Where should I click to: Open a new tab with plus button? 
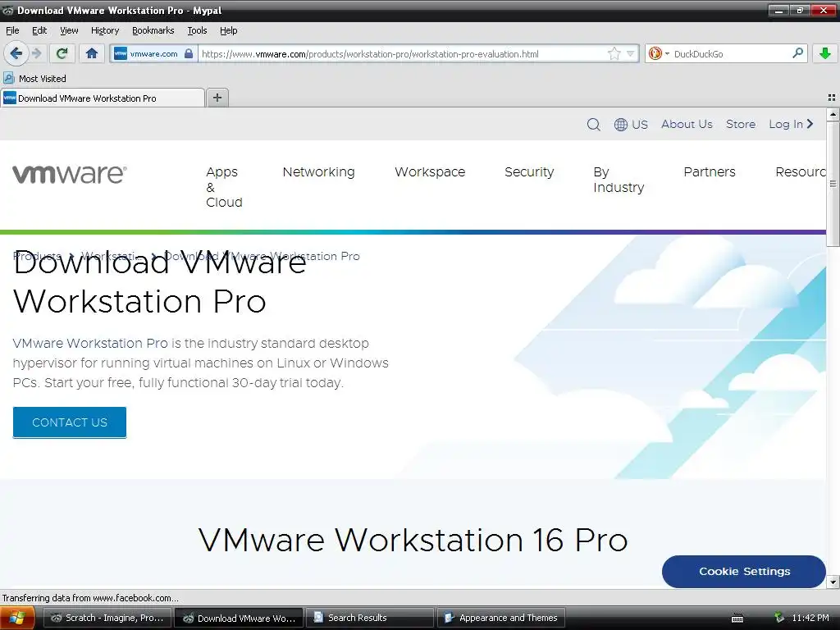point(217,98)
